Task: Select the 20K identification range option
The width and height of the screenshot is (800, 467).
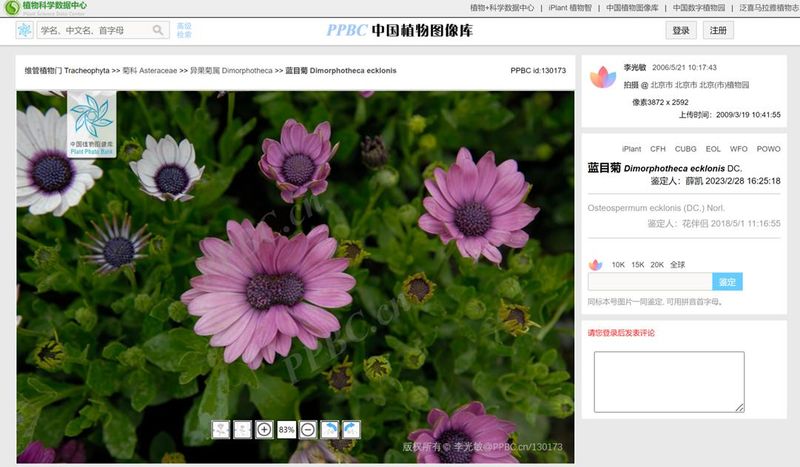Action: click(x=657, y=265)
